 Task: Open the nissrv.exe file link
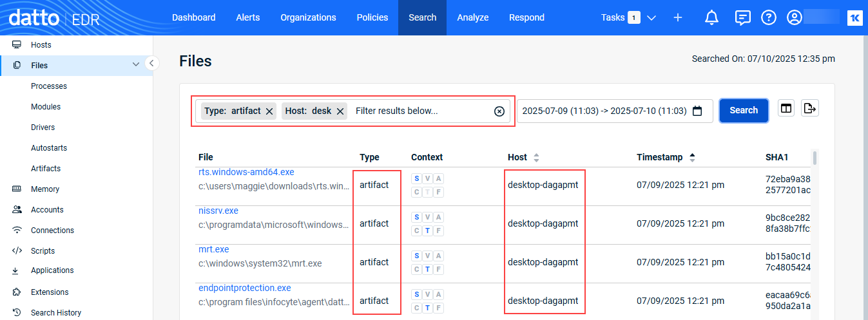coord(218,211)
